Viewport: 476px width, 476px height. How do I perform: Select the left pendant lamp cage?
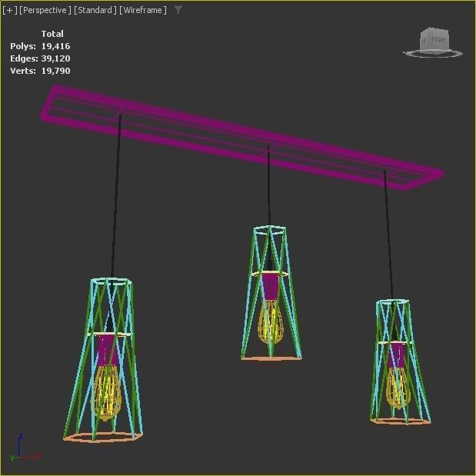[x=103, y=360]
